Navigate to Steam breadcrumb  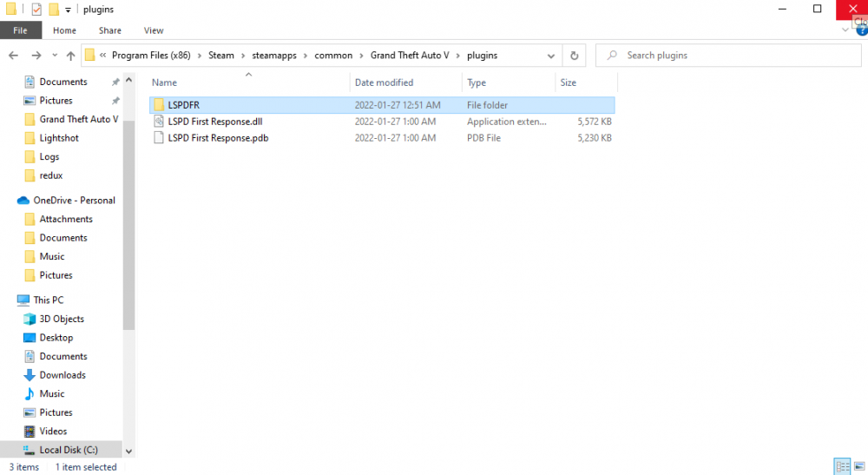[x=220, y=56]
